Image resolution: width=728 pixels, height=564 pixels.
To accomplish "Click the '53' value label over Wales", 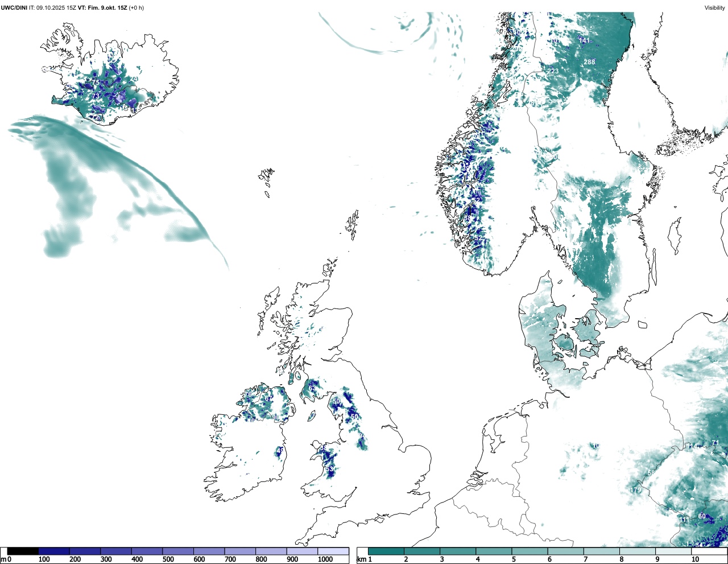I will point(329,469).
